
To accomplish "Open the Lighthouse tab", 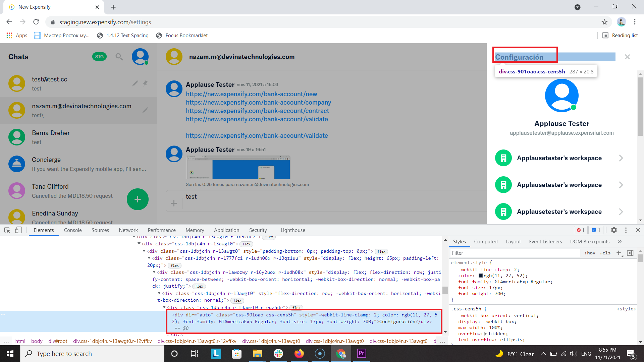I will (293, 230).
